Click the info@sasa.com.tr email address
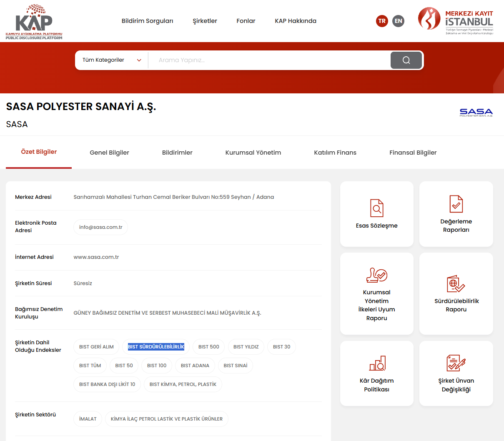The width and height of the screenshot is (504, 441). (100, 227)
